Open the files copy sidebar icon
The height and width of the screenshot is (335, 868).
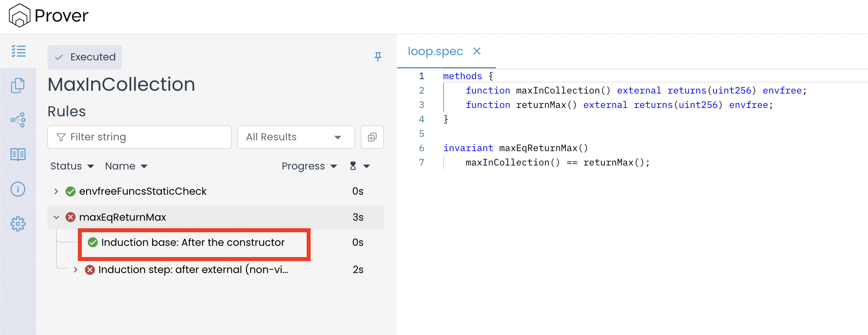tap(18, 86)
